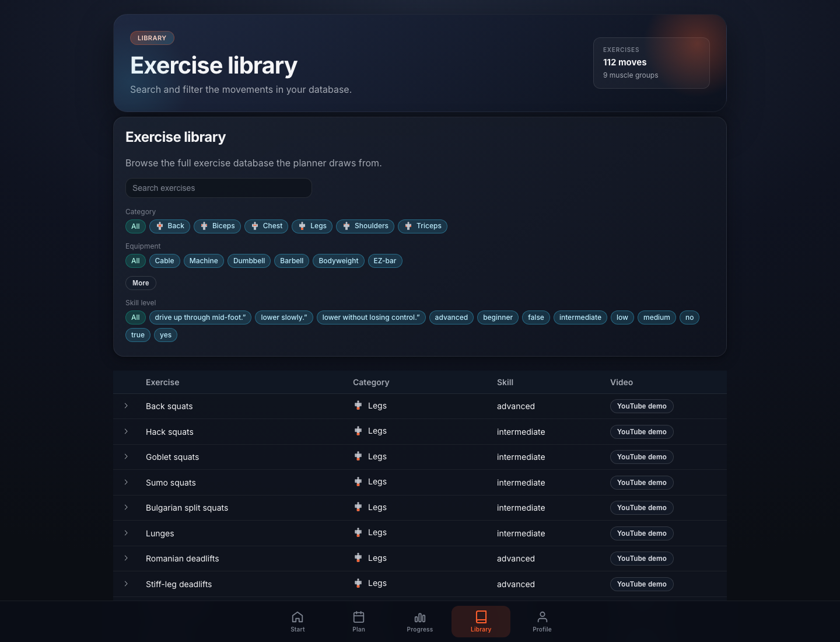The height and width of the screenshot is (642, 840).
Task: Toggle the advanced skill level filter
Action: click(x=451, y=317)
